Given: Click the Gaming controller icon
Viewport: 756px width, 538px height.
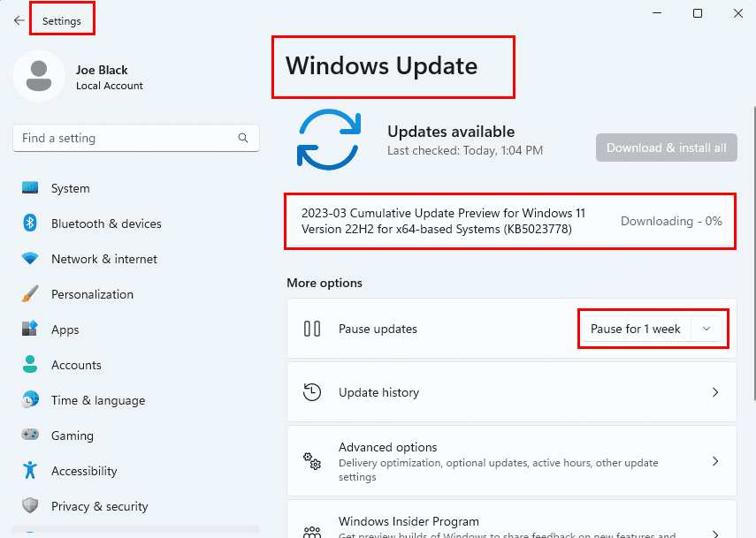Looking at the screenshot, I should [x=30, y=436].
